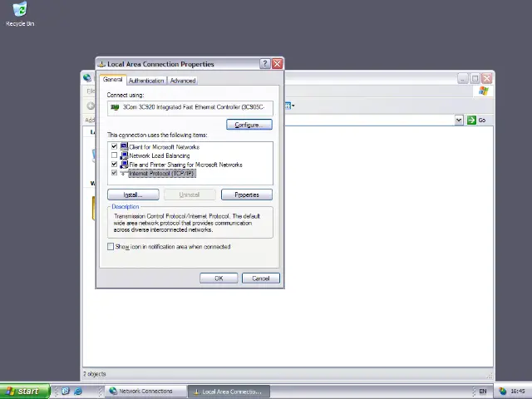Click the EN language bar indicator
Image resolution: width=532 pixels, height=399 pixels.
pyautogui.click(x=483, y=392)
